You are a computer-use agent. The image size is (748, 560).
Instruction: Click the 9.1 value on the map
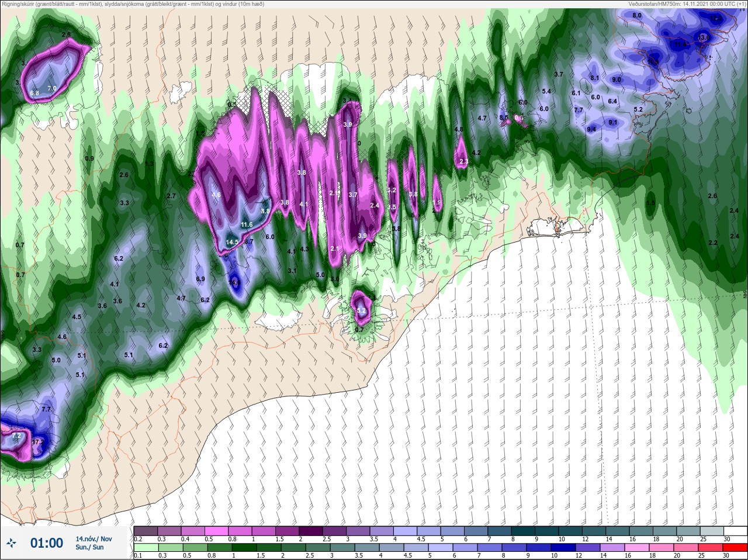coord(612,122)
